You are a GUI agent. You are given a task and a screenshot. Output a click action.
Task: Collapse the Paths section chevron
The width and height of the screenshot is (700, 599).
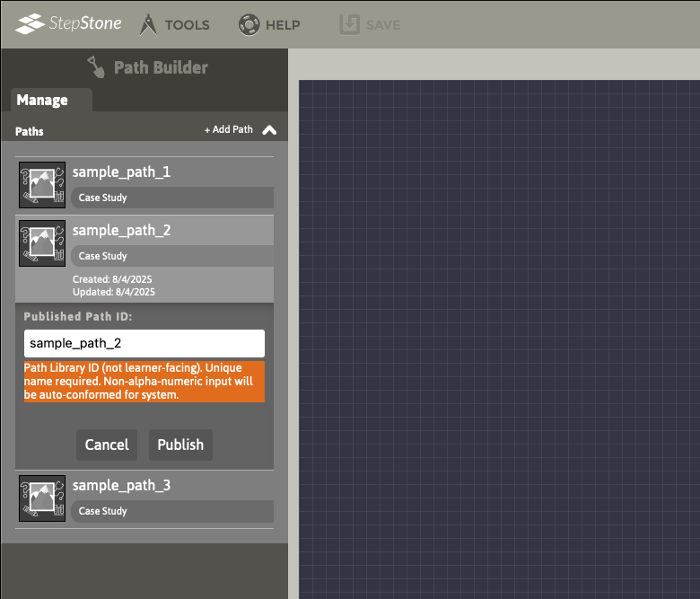coord(269,130)
